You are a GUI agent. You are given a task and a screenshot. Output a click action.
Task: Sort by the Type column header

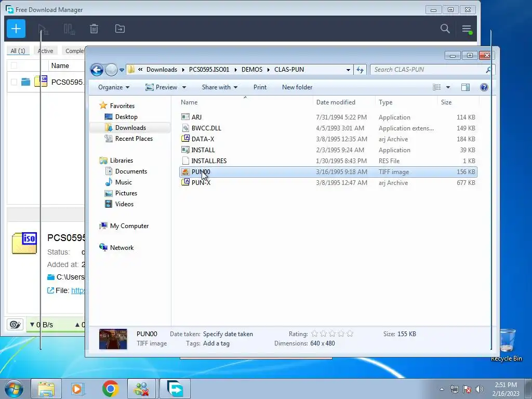pos(406,102)
